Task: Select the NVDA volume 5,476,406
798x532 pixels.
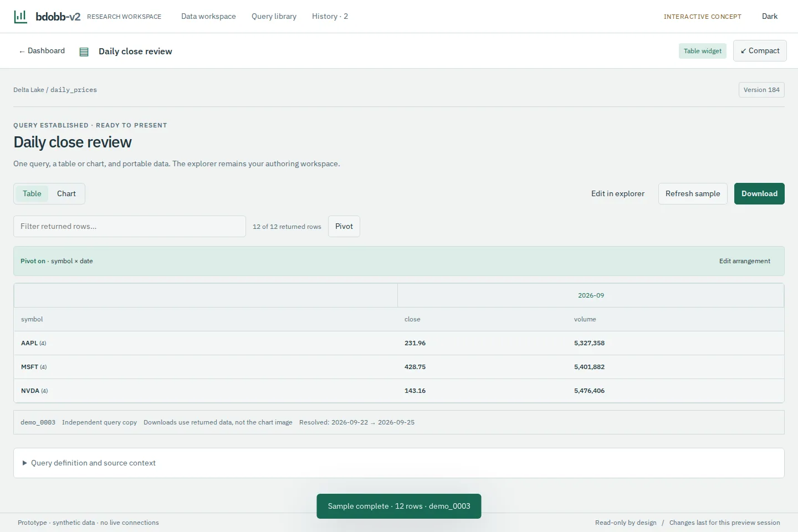Action: (589, 391)
